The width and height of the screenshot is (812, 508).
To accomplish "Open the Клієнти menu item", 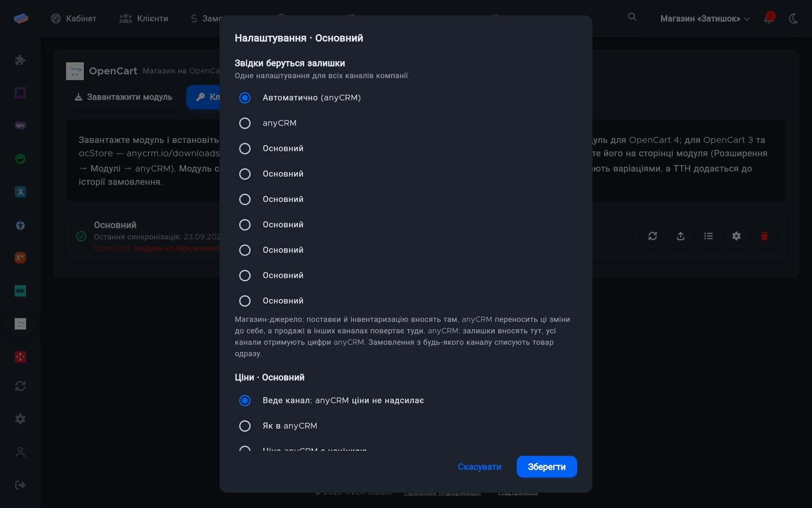I will 144,19.
